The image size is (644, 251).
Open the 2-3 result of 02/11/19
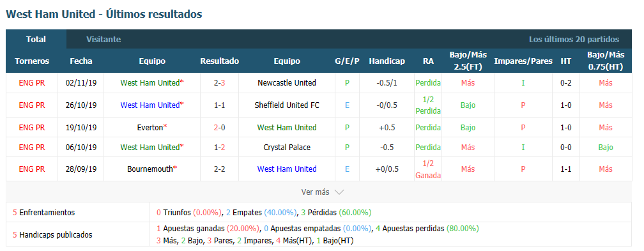[x=219, y=83]
